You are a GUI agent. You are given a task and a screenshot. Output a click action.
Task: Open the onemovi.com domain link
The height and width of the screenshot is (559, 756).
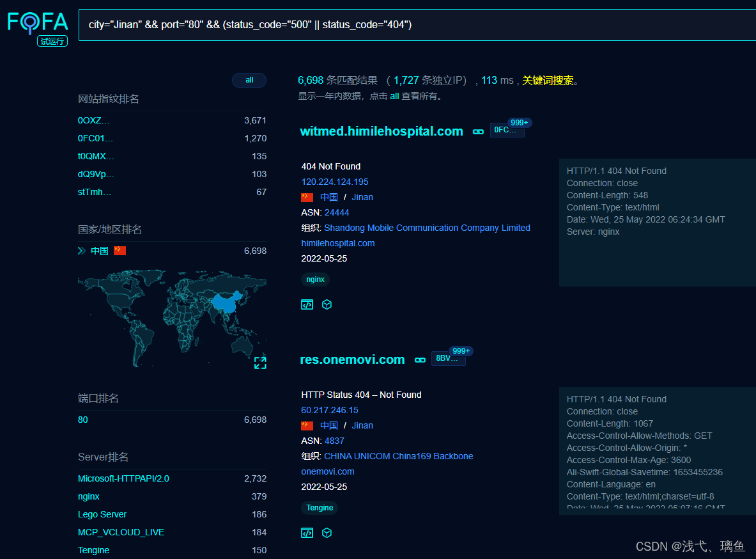328,471
